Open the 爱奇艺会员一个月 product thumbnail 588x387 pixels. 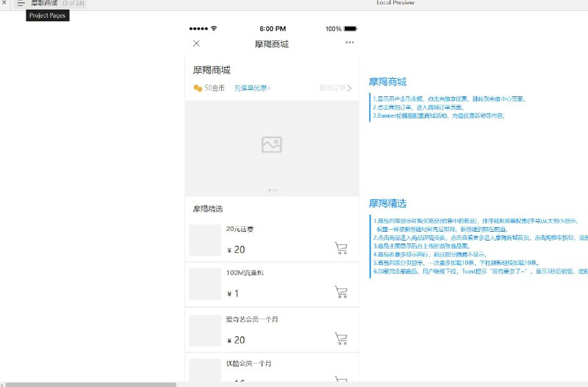tap(205, 330)
